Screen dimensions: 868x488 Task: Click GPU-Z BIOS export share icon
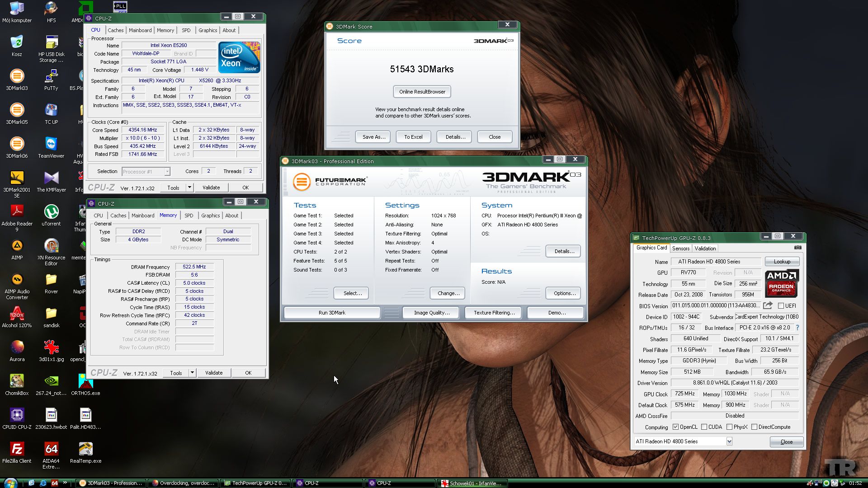(x=768, y=305)
